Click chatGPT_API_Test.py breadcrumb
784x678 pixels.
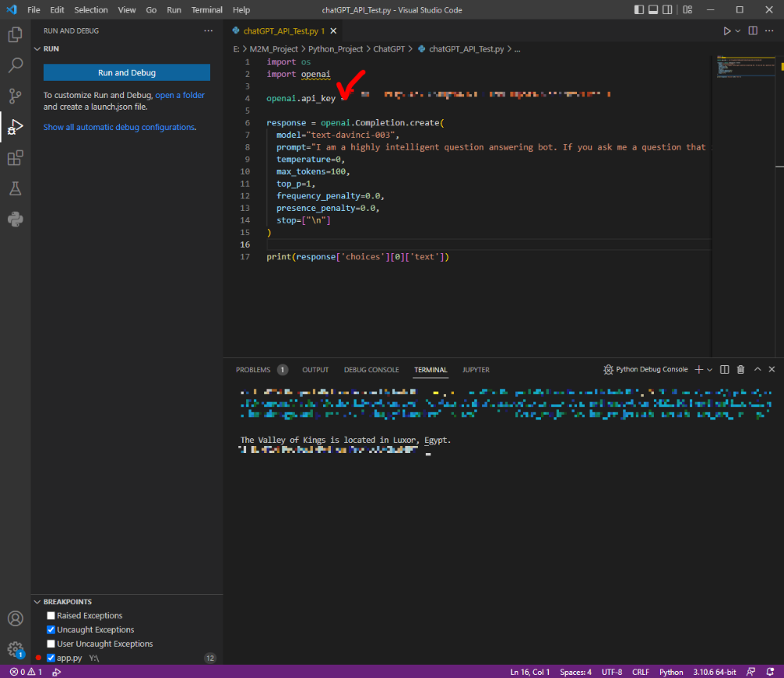[461, 49]
